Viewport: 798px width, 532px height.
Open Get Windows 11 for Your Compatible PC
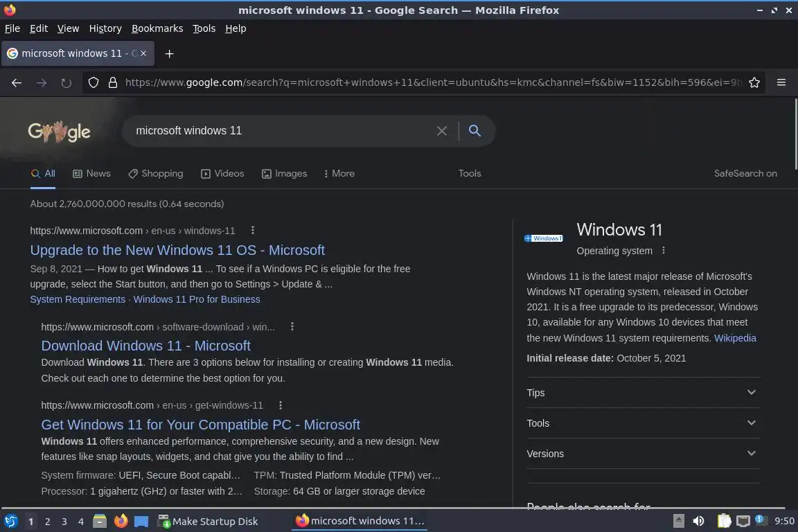click(x=200, y=425)
